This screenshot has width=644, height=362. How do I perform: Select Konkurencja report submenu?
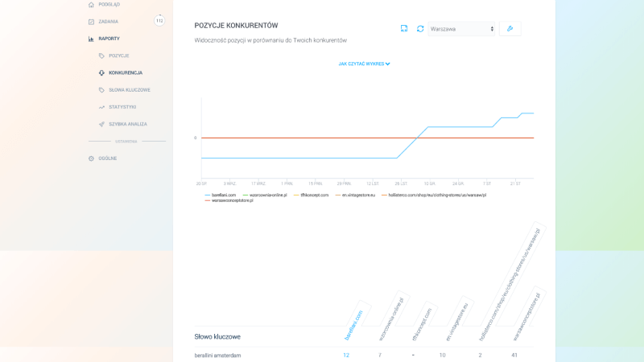pyautogui.click(x=126, y=72)
